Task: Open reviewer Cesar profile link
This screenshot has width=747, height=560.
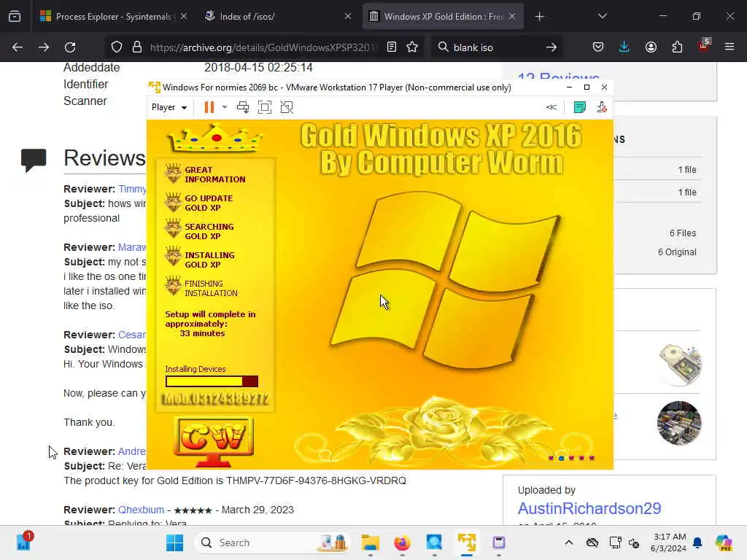Action: pos(132,335)
